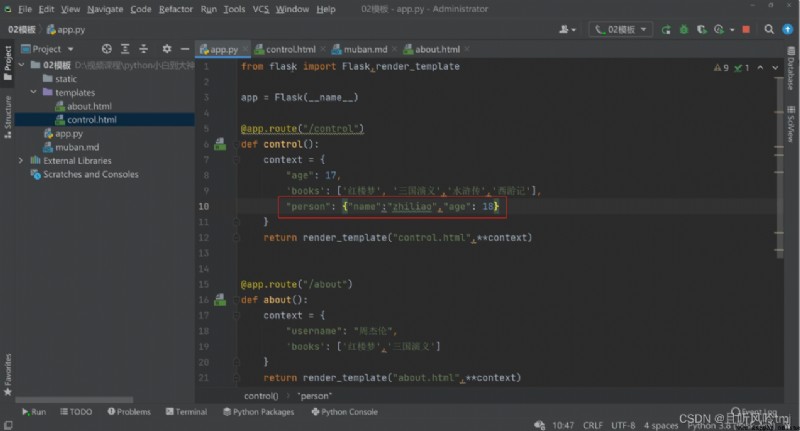Open the Tools menu
This screenshot has width=800, height=431.
click(x=234, y=9)
